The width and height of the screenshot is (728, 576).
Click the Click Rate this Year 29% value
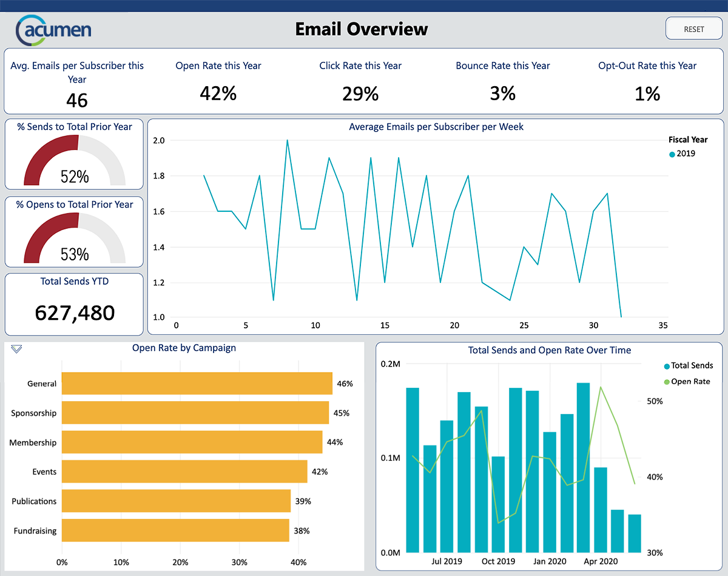point(360,93)
